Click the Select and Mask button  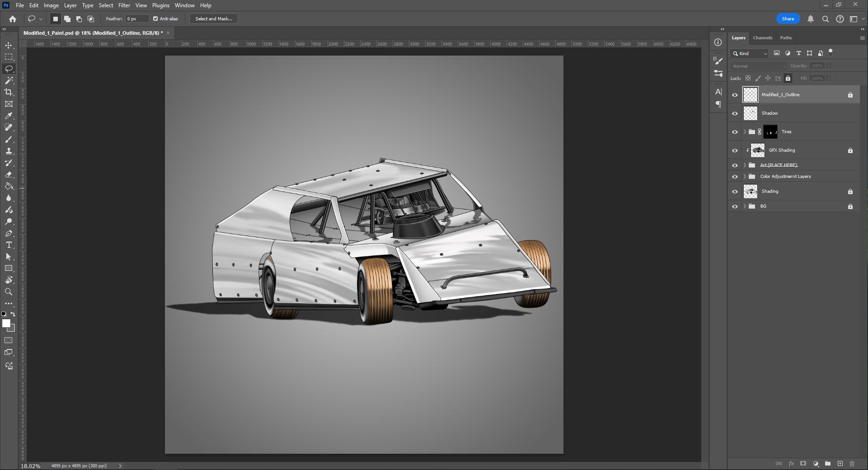click(x=214, y=19)
